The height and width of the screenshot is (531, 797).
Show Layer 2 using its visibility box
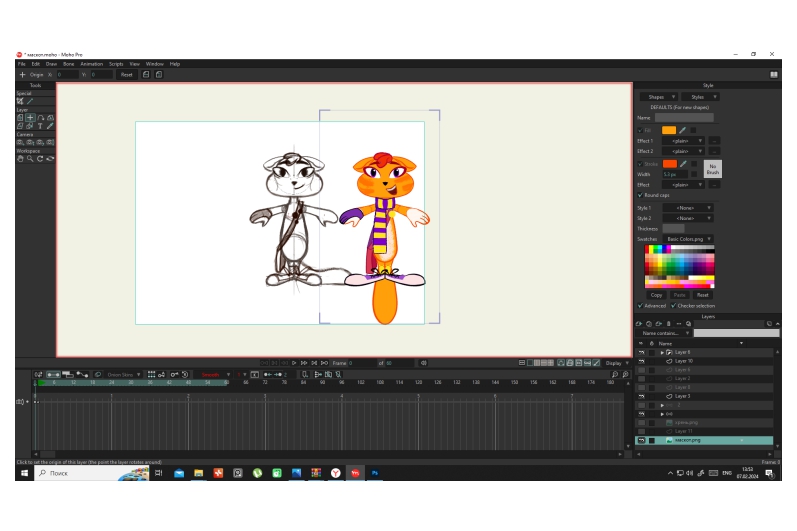click(x=641, y=379)
